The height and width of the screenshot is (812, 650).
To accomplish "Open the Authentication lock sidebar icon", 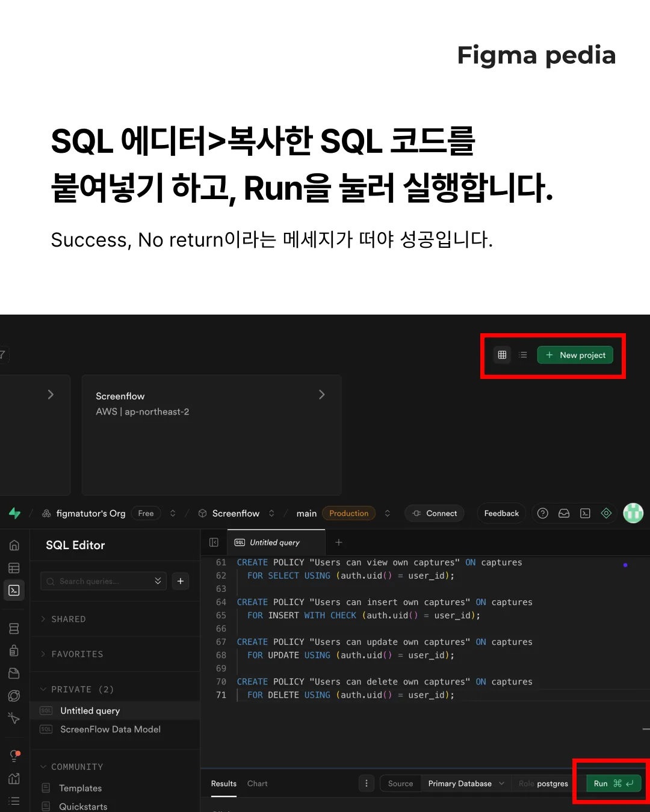I will point(14,651).
